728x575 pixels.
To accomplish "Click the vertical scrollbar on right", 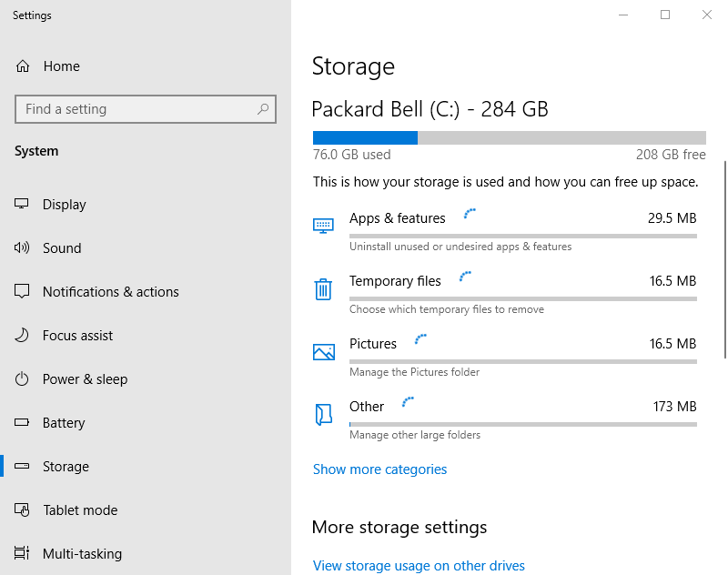I will pos(724,259).
